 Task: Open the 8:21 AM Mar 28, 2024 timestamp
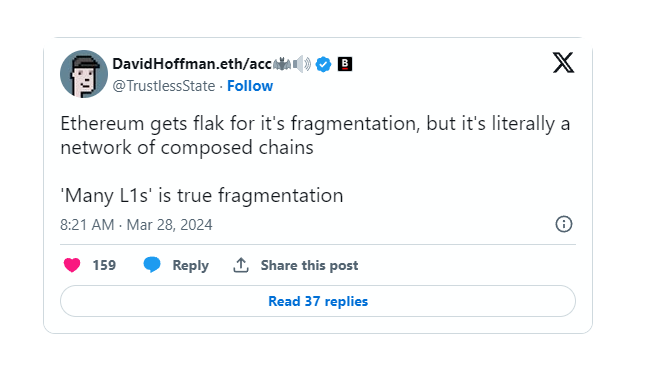coord(136,225)
